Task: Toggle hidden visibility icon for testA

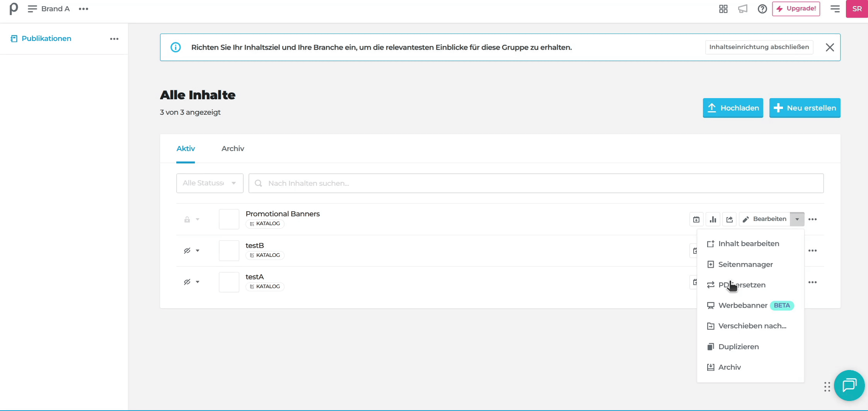Action: 187,282
